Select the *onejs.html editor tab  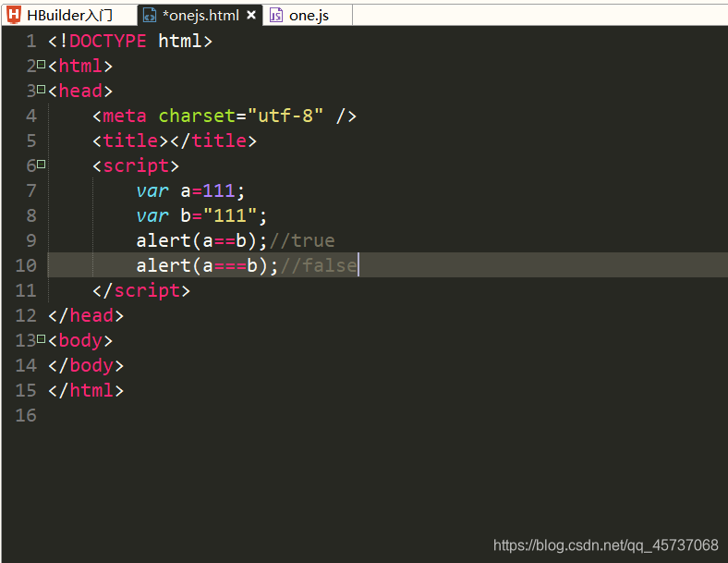200,16
